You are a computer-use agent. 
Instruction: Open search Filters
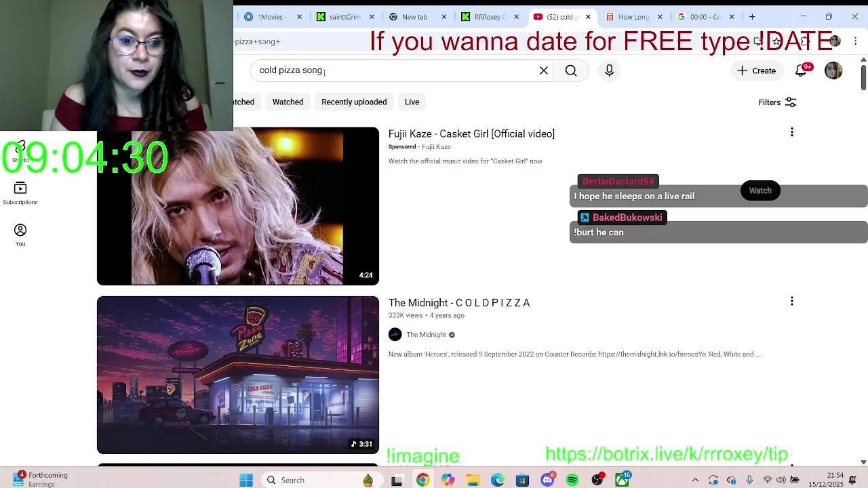[777, 102]
